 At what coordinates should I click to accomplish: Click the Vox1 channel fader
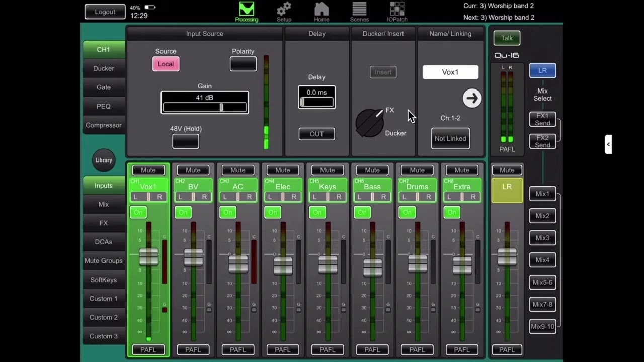click(x=148, y=256)
